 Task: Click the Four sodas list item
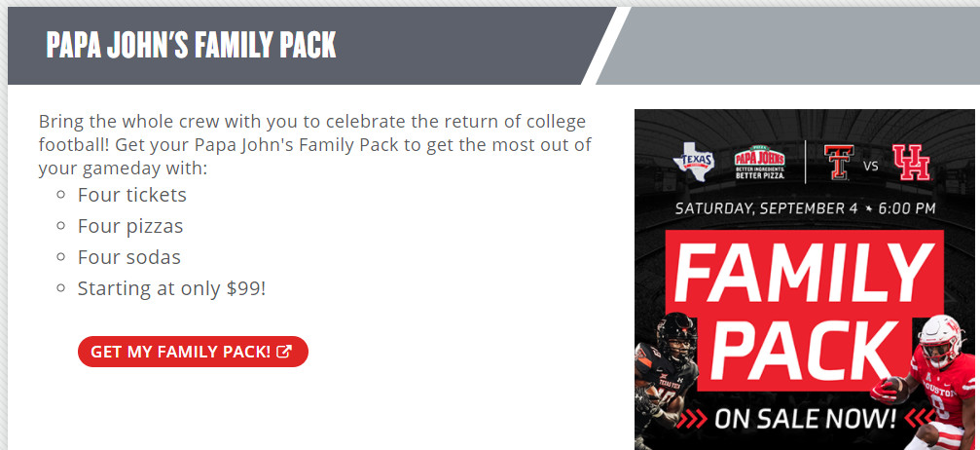coord(129,257)
